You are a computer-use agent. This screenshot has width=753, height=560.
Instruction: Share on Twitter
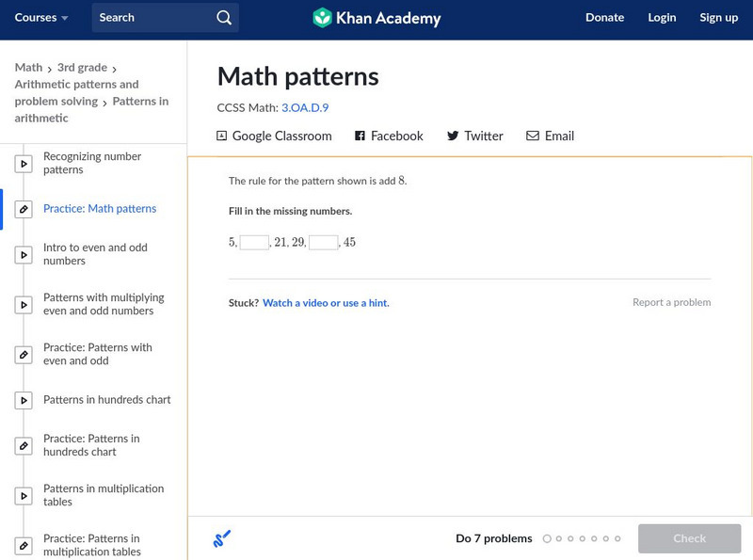tap(474, 136)
